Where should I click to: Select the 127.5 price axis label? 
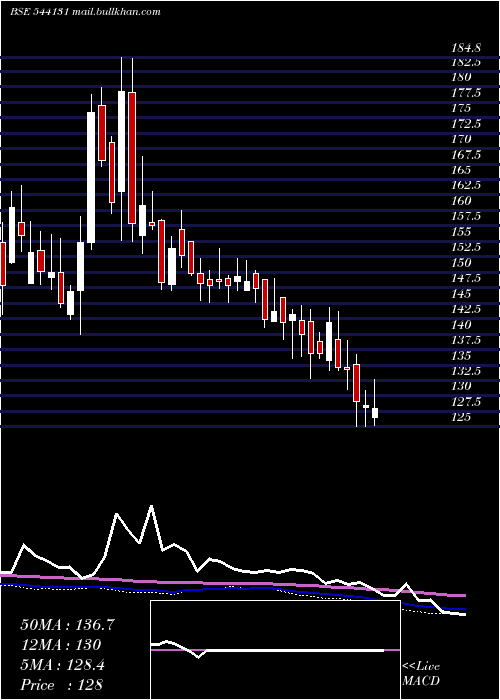point(466,402)
